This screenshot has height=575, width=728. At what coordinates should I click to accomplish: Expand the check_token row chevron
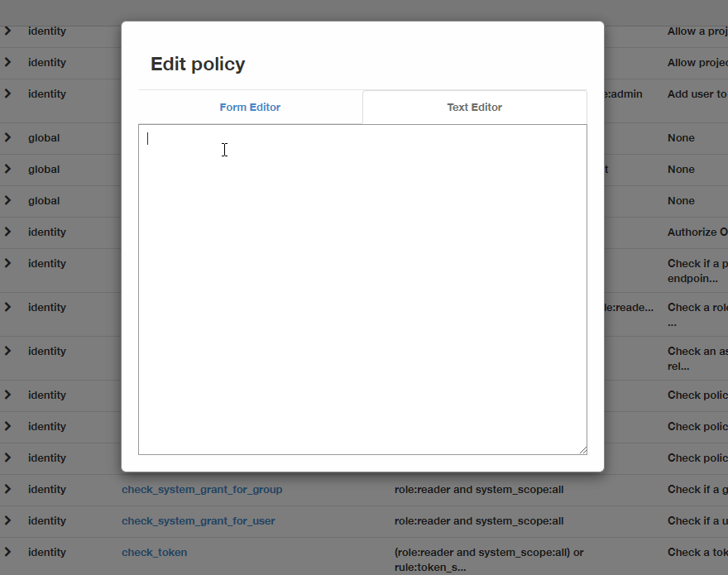[x=7, y=552]
